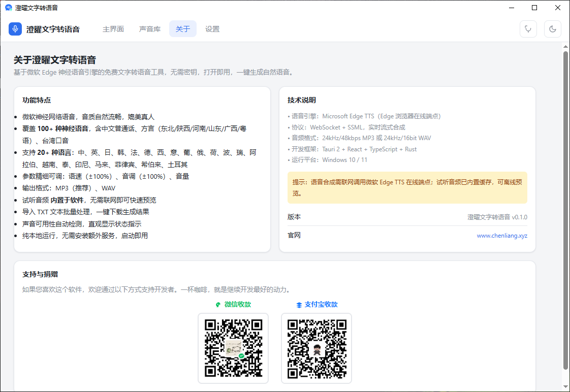The width and height of the screenshot is (570, 392).
Task: Click the 澄曜文字转语音 v0.1.0 version text
Action: [497, 217]
